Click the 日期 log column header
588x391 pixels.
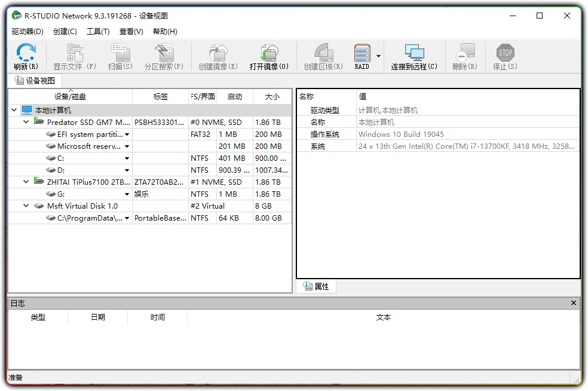click(98, 317)
